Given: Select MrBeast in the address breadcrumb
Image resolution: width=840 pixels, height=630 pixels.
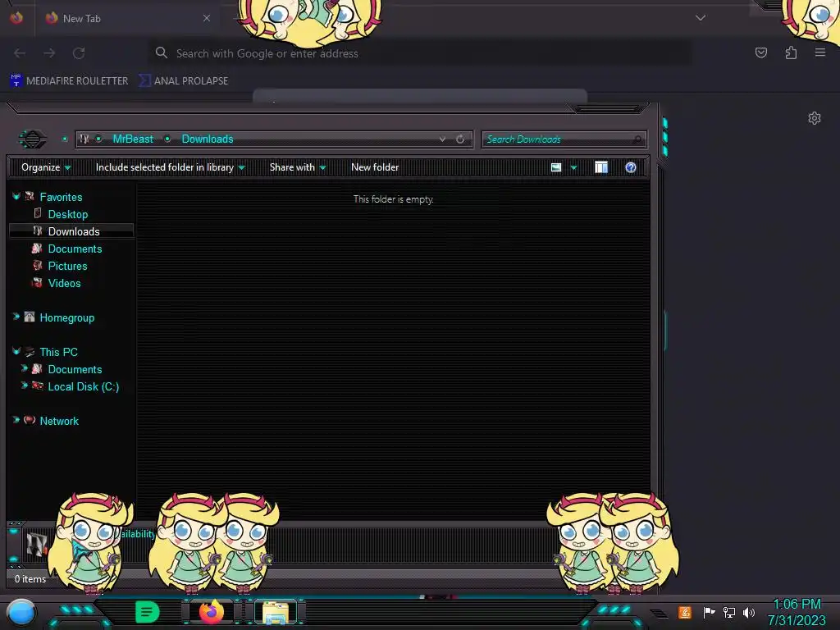Looking at the screenshot, I should (x=133, y=139).
